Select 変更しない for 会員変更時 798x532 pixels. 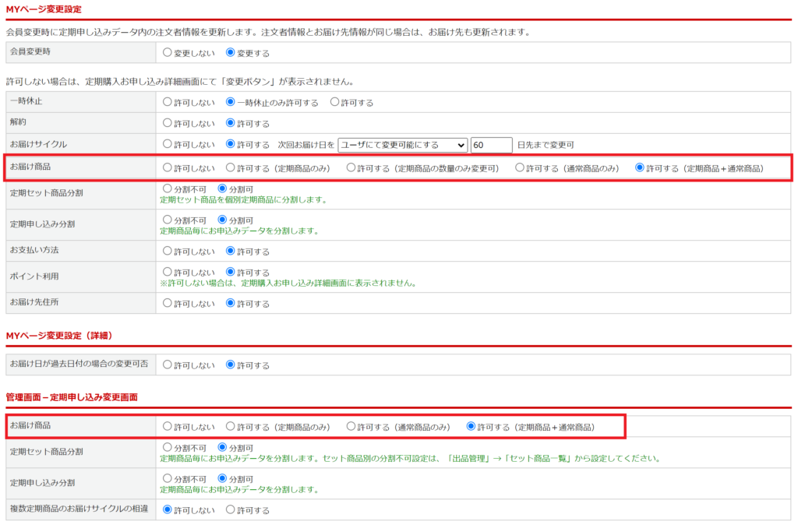pos(167,52)
